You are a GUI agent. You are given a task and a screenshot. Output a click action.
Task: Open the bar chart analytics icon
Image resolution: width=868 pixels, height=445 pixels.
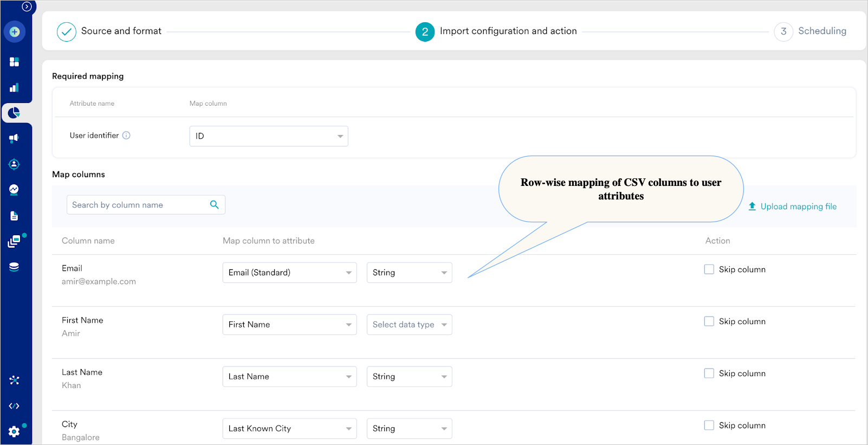(15, 87)
